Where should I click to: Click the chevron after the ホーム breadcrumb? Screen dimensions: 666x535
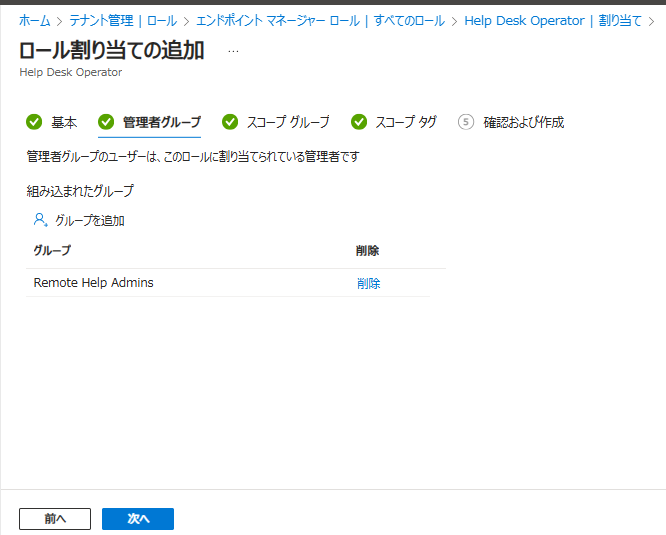pyautogui.click(x=60, y=21)
